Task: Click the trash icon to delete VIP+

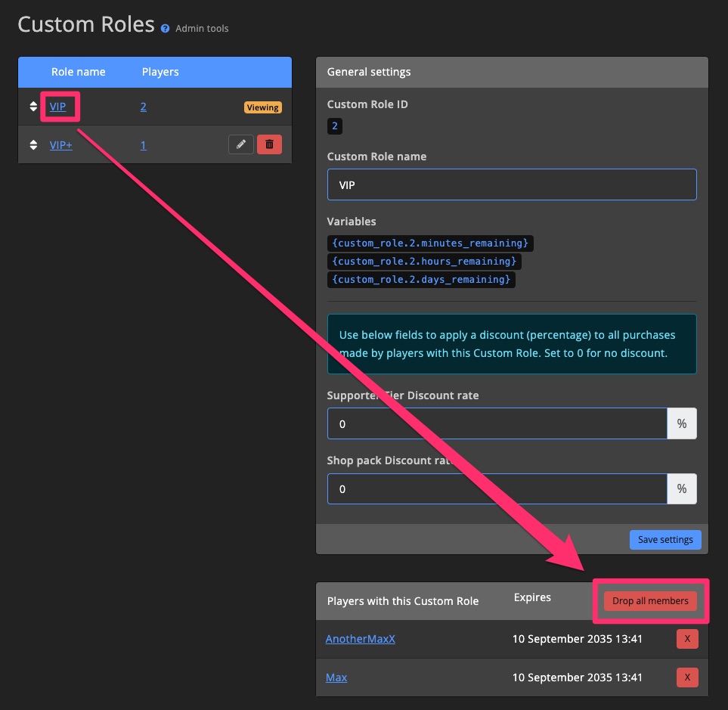Action: (269, 144)
